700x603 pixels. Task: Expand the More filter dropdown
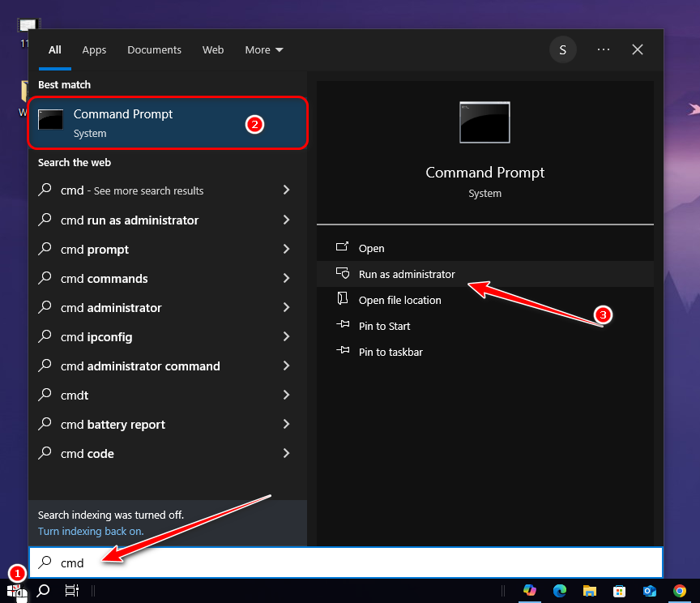pyautogui.click(x=264, y=49)
